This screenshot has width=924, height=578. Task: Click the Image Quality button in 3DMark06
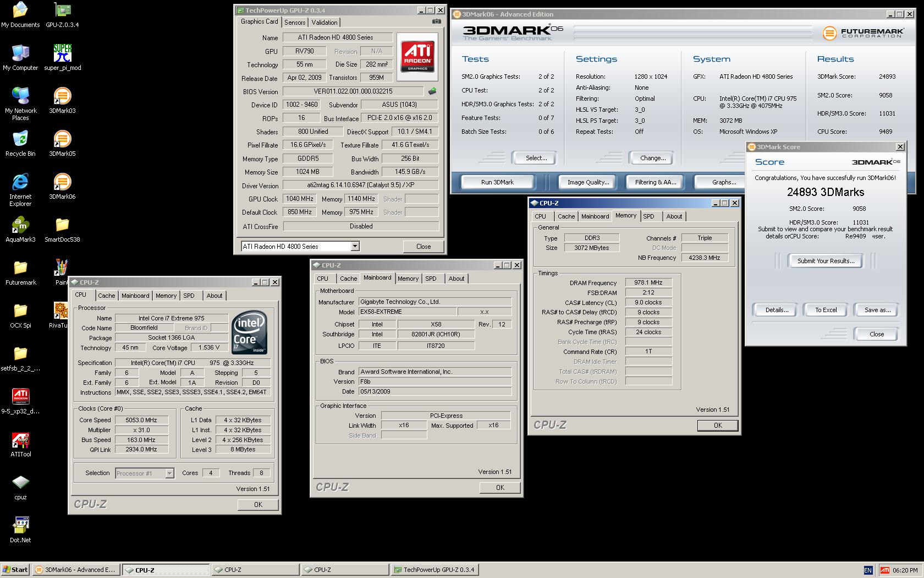[588, 182]
